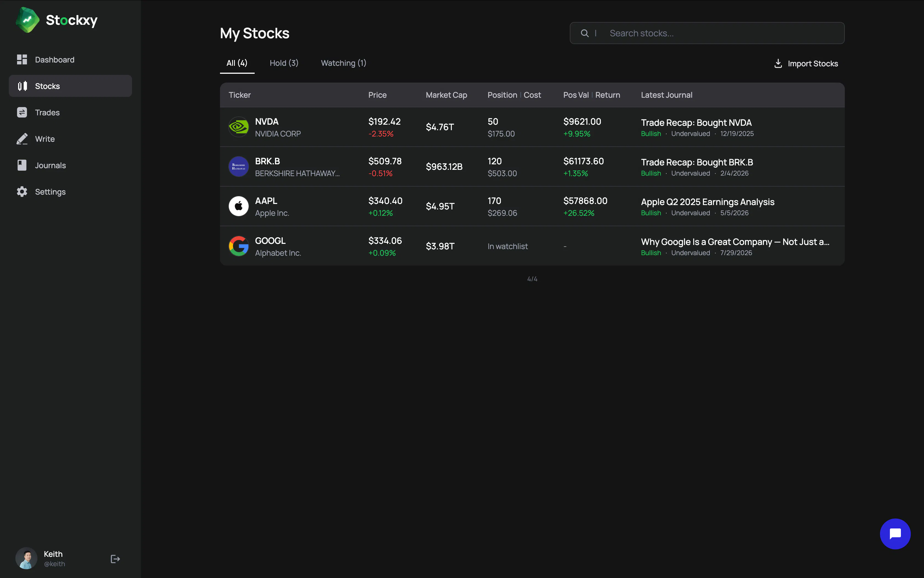Click the GOOGL ticker text
924x578 pixels.
click(270, 241)
